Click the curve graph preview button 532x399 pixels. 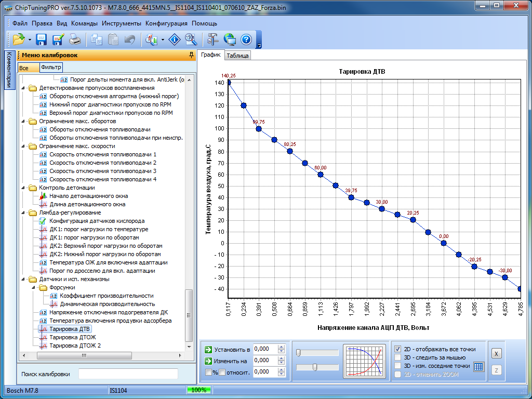pyautogui.click(x=365, y=361)
